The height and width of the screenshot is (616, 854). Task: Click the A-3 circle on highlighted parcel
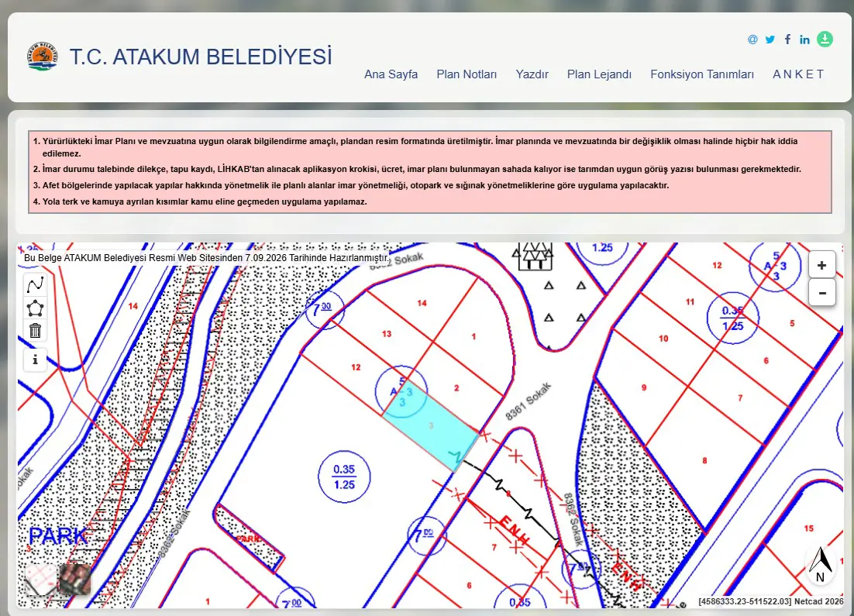(x=401, y=391)
